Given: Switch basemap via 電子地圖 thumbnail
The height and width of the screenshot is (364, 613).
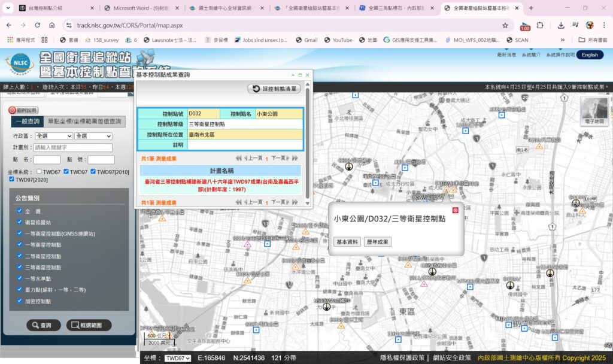Looking at the screenshot, I should click(594, 111).
